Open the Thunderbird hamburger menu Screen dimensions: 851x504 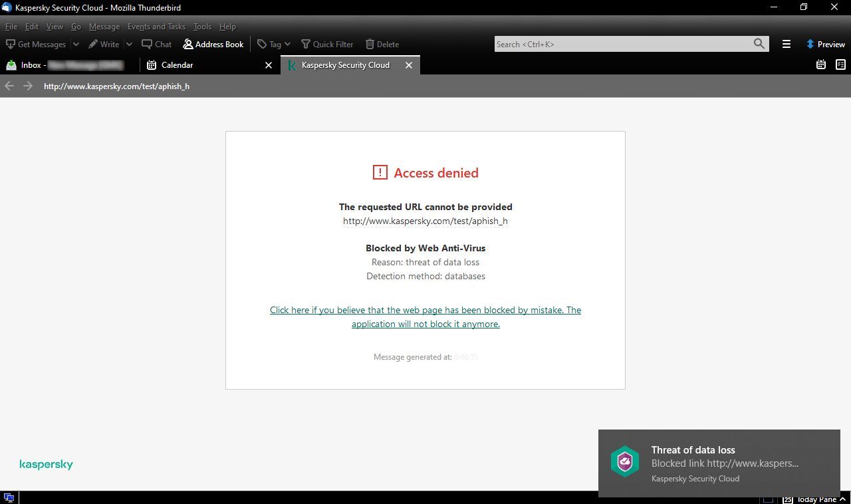click(x=787, y=45)
